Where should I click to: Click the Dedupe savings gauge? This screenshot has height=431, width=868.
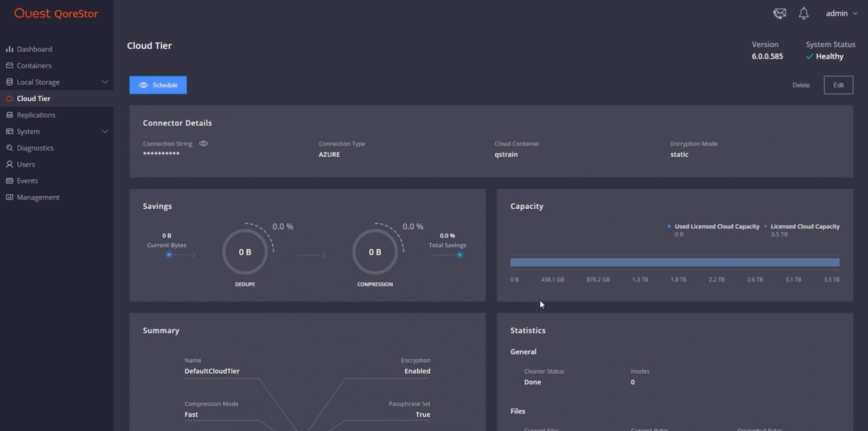pos(245,252)
